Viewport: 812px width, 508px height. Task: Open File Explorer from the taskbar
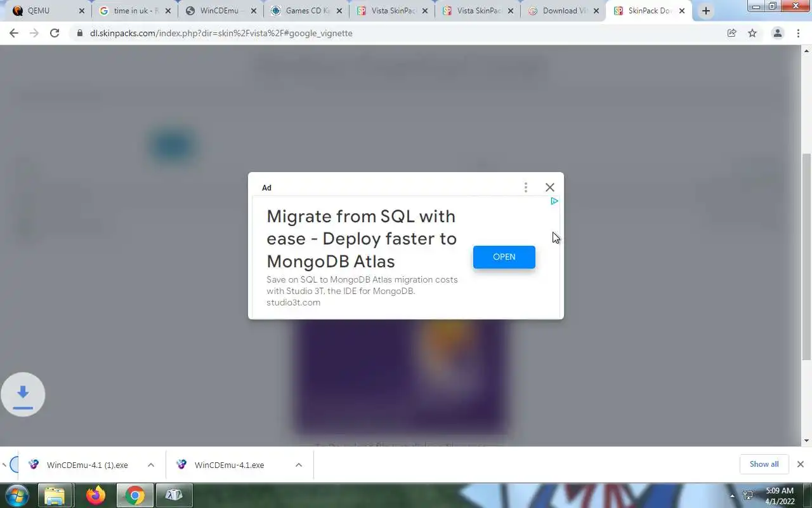coord(55,495)
